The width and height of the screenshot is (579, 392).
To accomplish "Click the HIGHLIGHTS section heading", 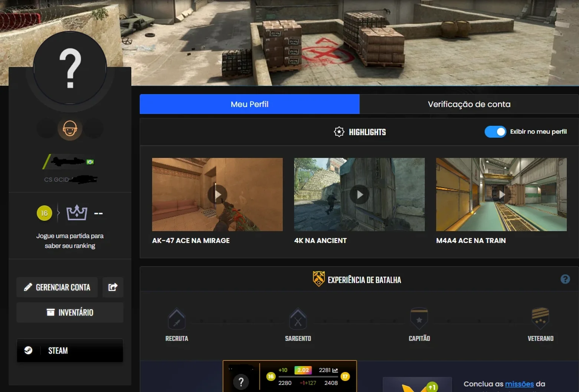I will (x=367, y=132).
